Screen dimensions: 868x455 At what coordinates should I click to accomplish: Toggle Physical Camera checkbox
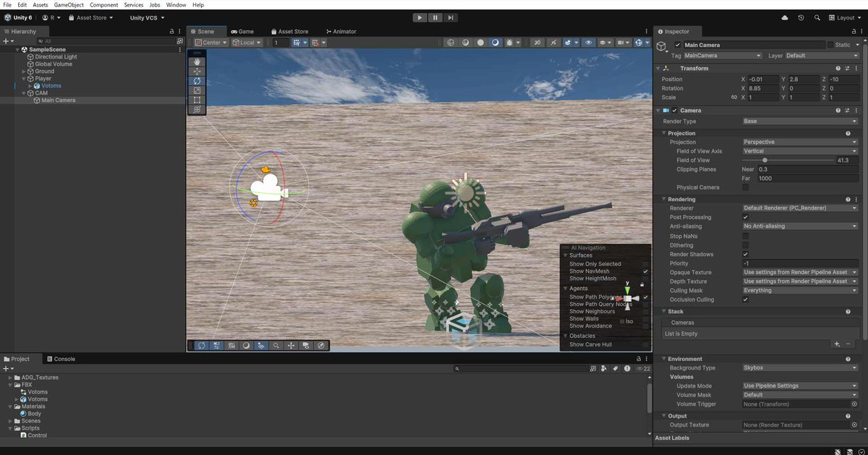746,187
